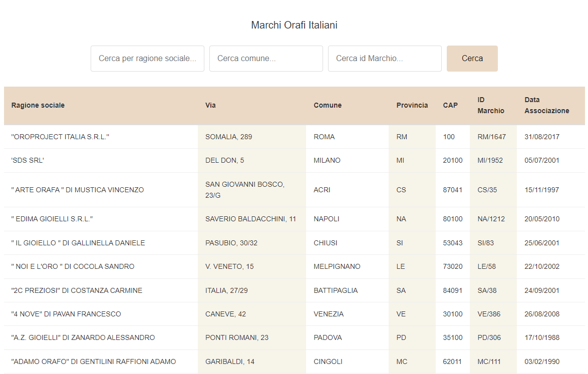The width and height of the screenshot is (588, 374).
Task: Click the 'Via' column header
Action: coord(210,105)
